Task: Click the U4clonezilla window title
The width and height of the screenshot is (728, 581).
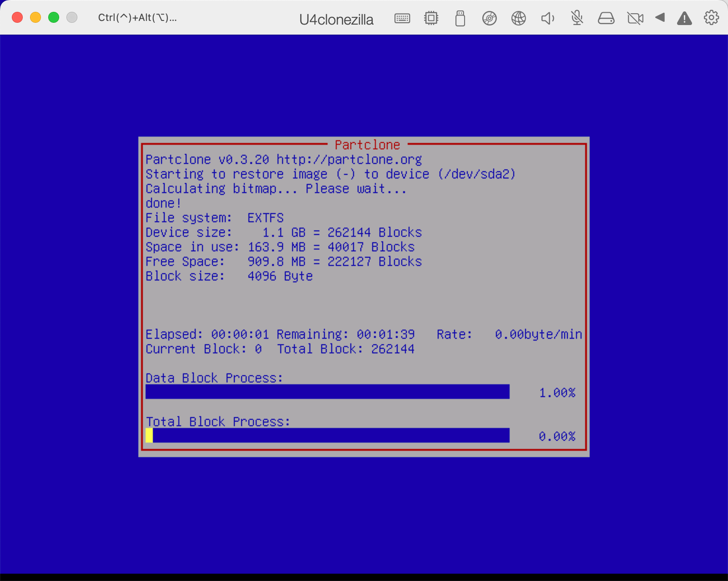Action: (x=336, y=20)
